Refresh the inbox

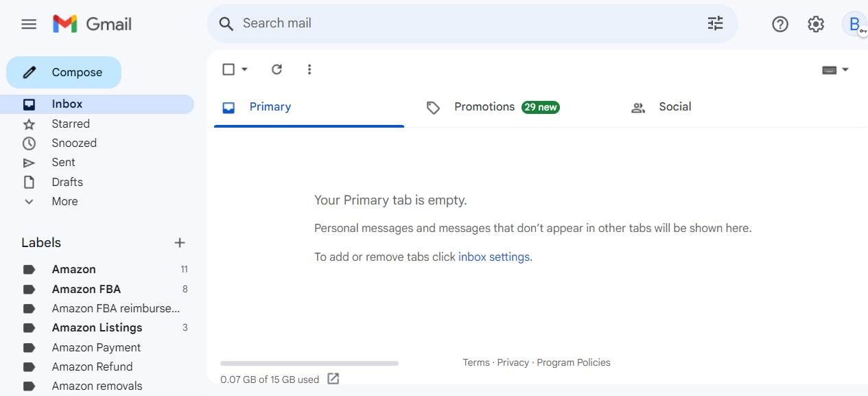coord(277,69)
